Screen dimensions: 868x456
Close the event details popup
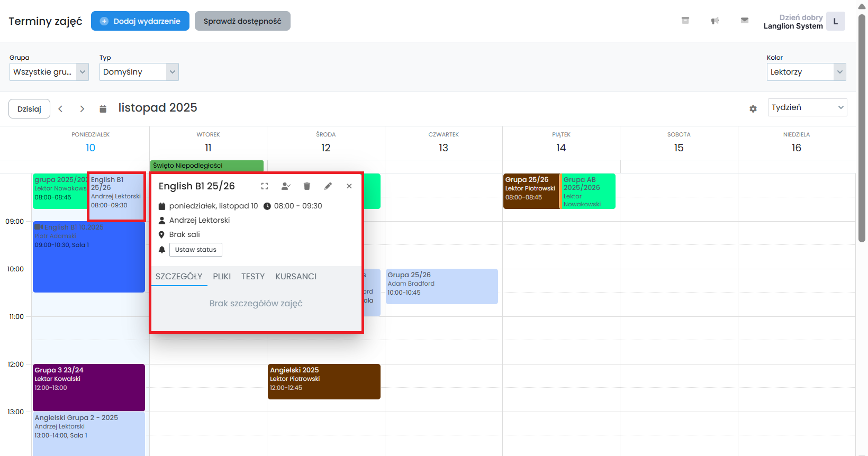[x=349, y=186]
